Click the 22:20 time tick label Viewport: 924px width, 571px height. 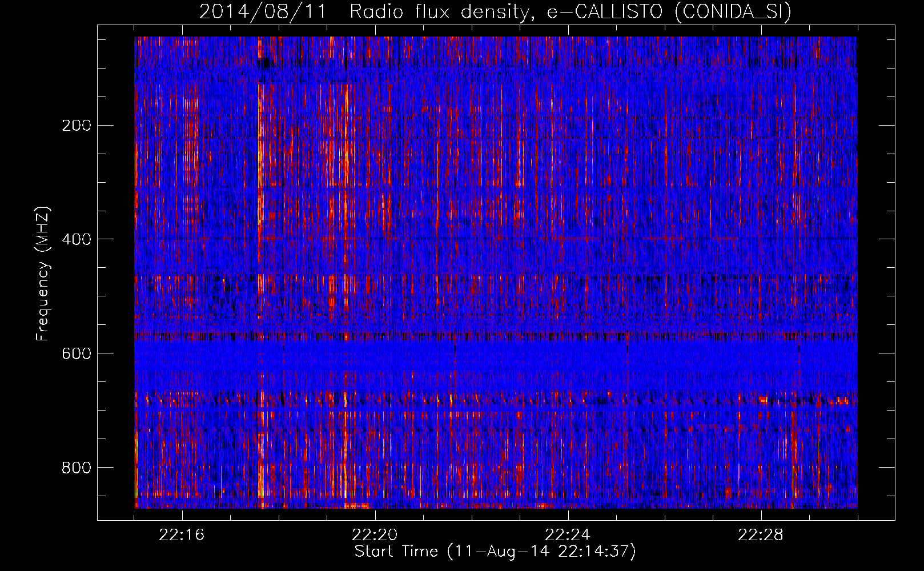(x=375, y=535)
